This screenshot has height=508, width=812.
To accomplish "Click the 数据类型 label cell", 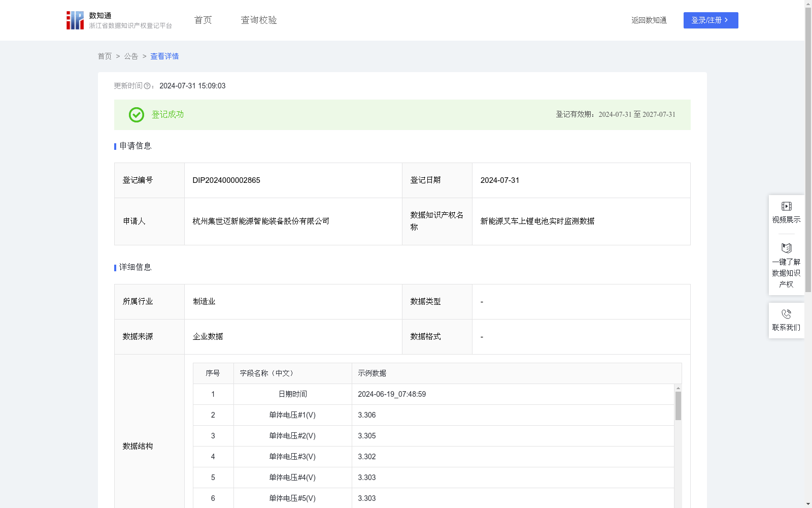I will 437,302.
